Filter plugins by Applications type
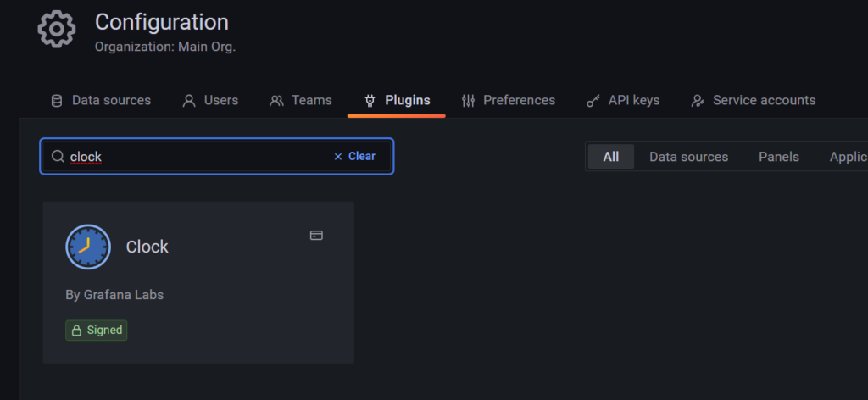 [x=848, y=157]
